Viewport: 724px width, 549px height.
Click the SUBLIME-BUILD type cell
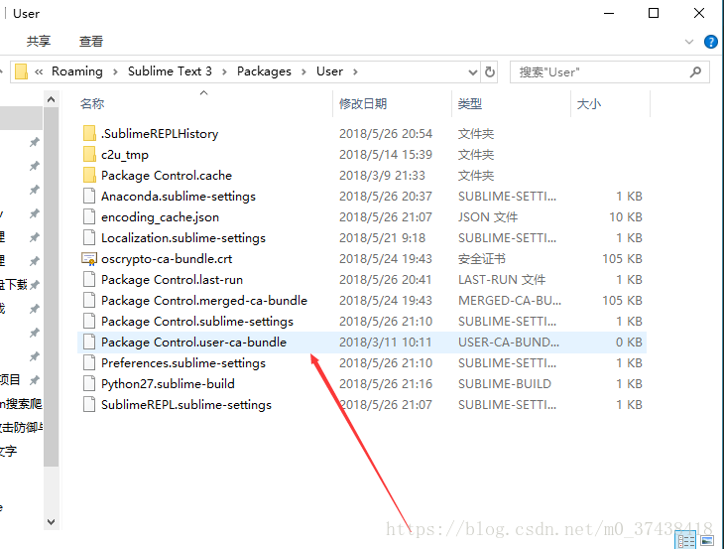coord(505,384)
